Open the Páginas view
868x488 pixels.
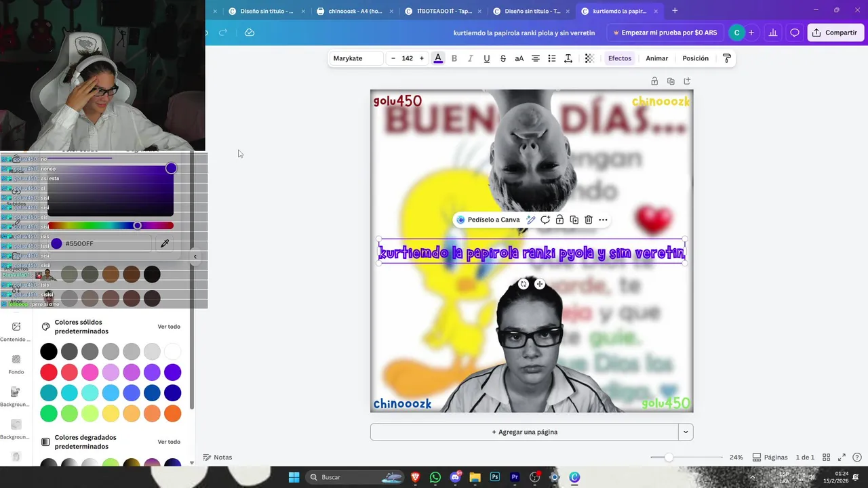(x=770, y=457)
